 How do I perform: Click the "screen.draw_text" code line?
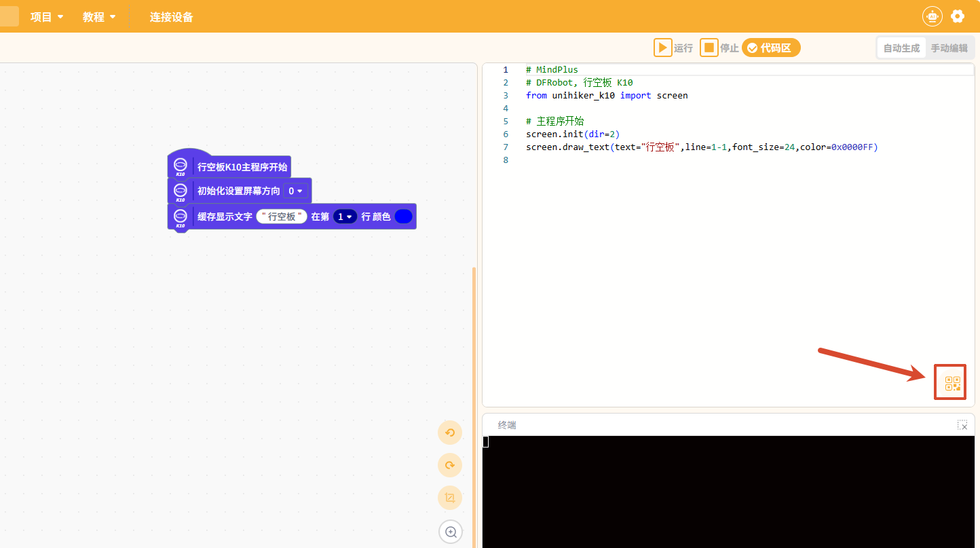click(702, 147)
